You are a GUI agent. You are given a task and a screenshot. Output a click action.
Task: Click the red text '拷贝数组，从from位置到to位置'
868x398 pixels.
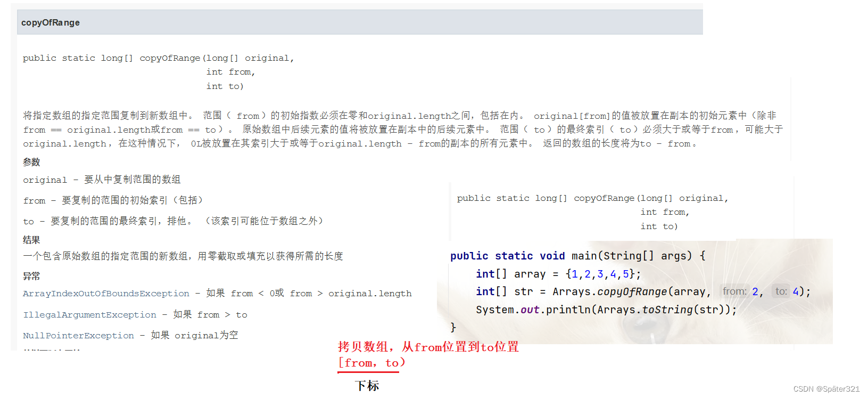(x=428, y=347)
